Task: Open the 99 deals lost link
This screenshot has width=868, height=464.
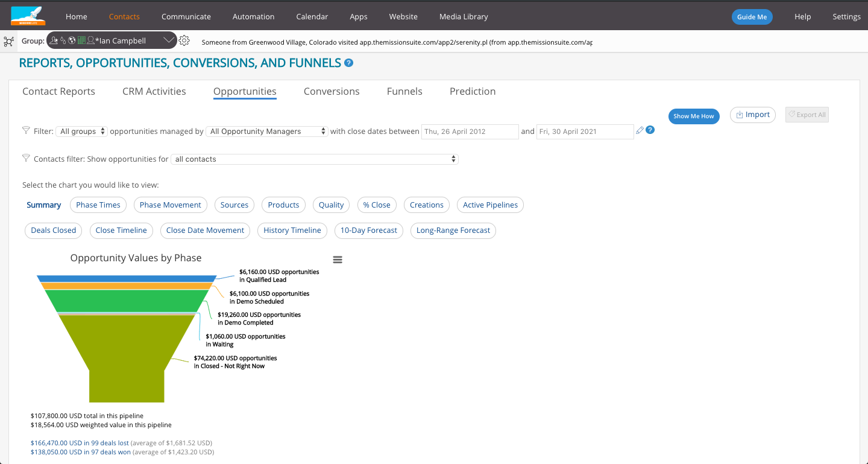Action: (x=80, y=443)
